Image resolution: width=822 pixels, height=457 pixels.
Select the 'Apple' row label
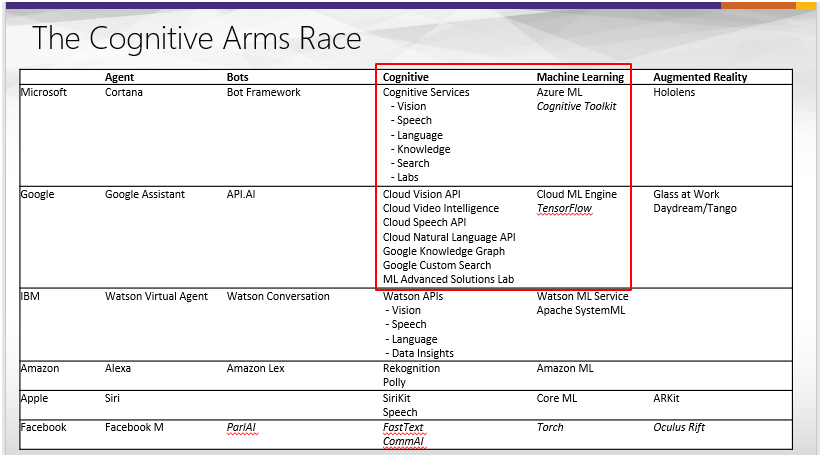pos(34,398)
